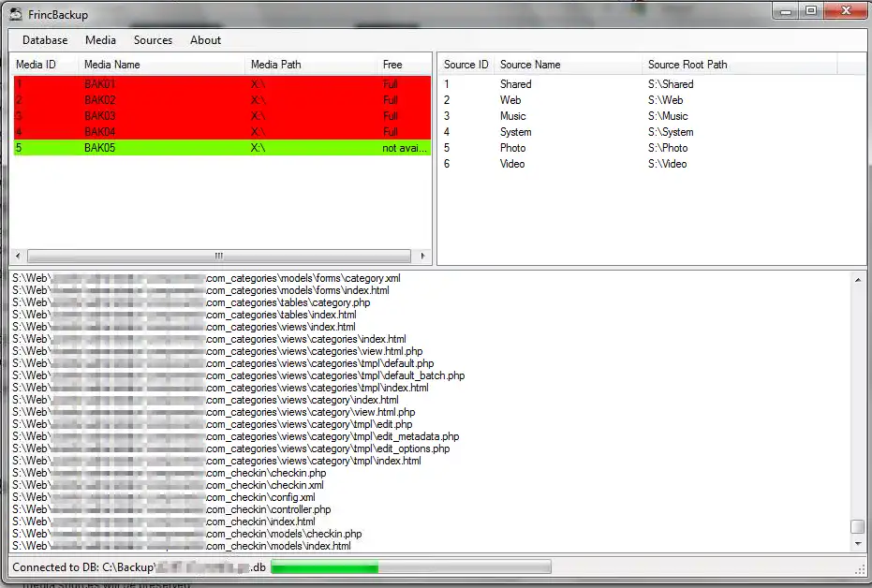Click the S:\System root path cell
Image resolution: width=872 pixels, height=588 pixels.
(671, 132)
